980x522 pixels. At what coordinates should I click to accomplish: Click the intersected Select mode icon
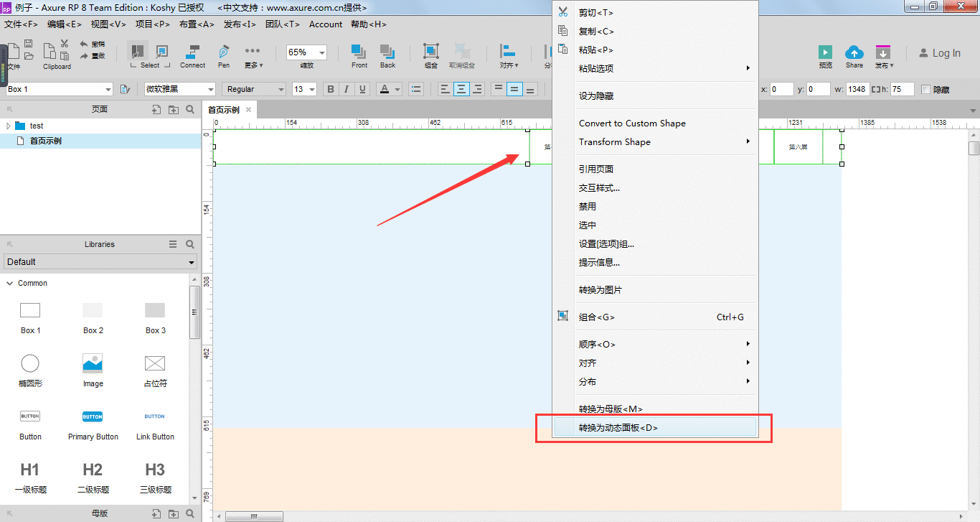tap(136, 52)
